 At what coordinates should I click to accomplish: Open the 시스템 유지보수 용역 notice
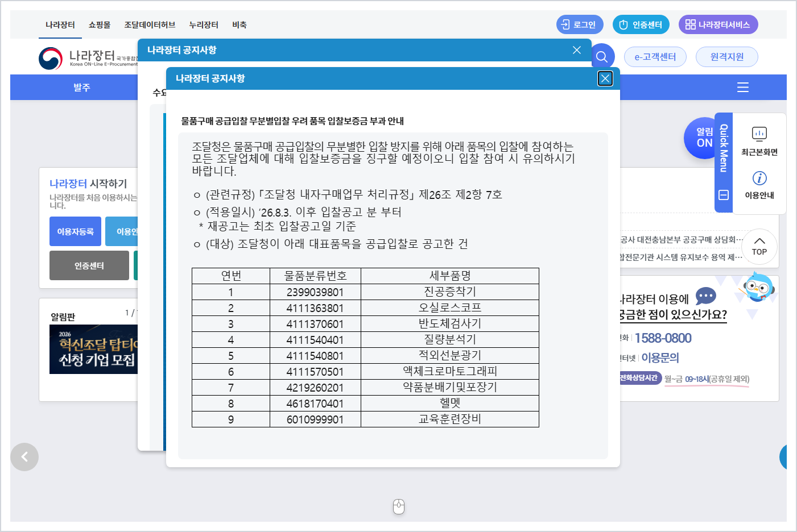[x=682, y=257]
